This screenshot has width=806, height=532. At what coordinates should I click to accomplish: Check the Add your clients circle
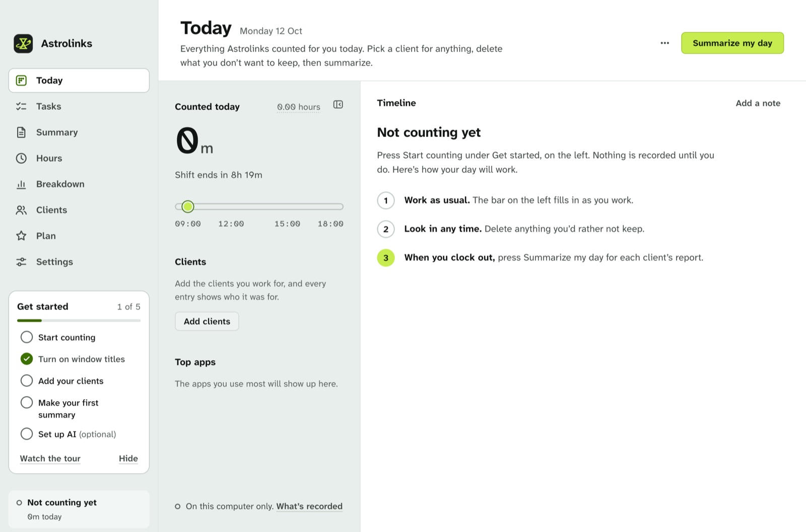[x=27, y=381]
